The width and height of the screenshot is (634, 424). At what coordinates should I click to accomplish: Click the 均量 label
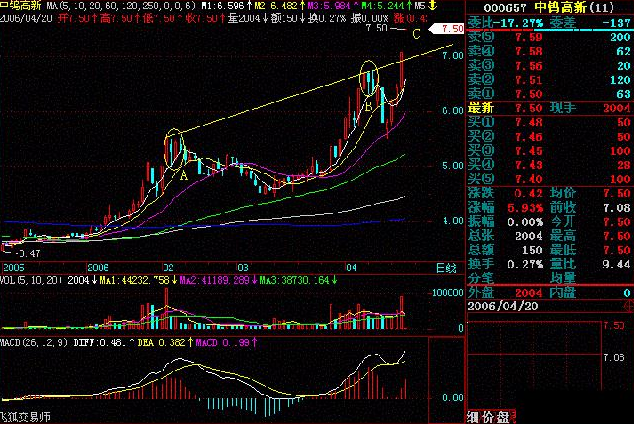pyautogui.click(x=563, y=278)
